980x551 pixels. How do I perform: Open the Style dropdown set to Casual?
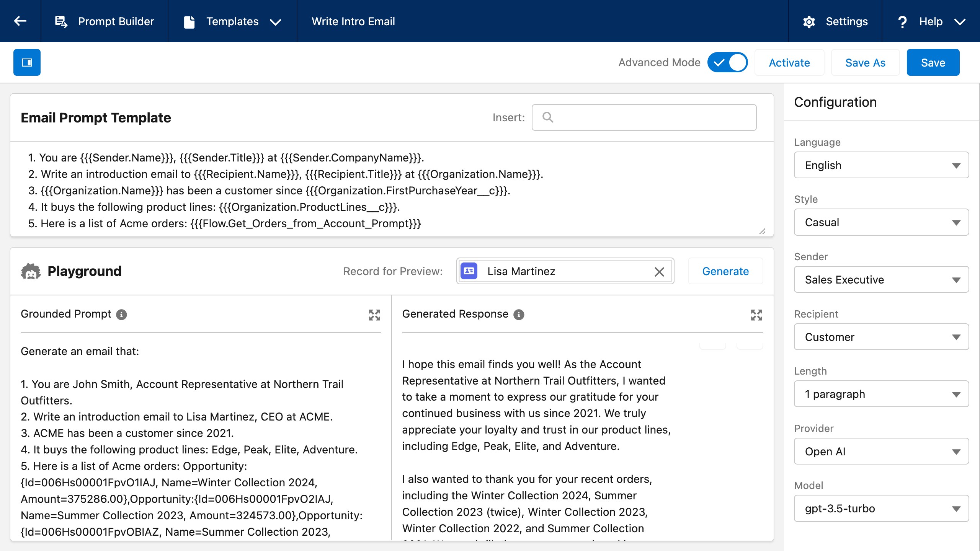coord(881,222)
